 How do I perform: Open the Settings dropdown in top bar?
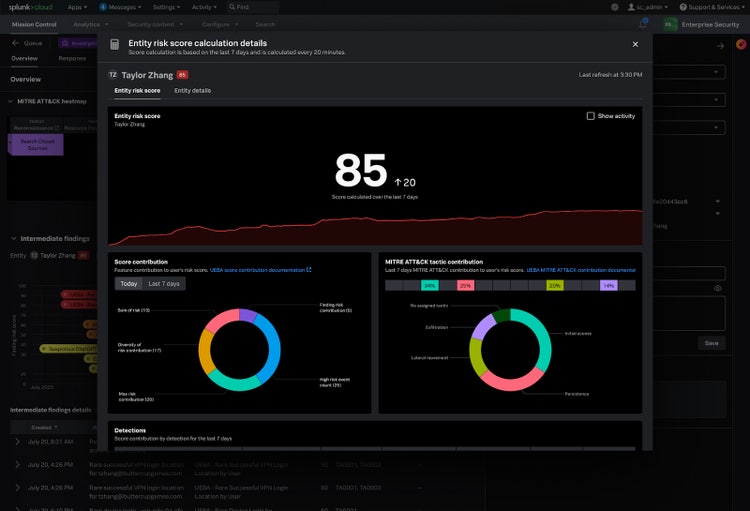point(166,7)
